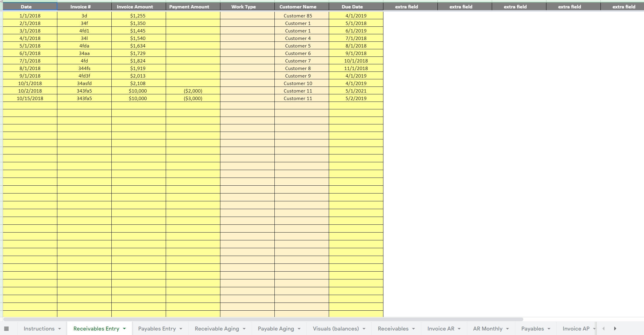Screen dimensions: 644x335
Task: Select the 5/1/2021 due date cell
Action: tap(356, 91)
